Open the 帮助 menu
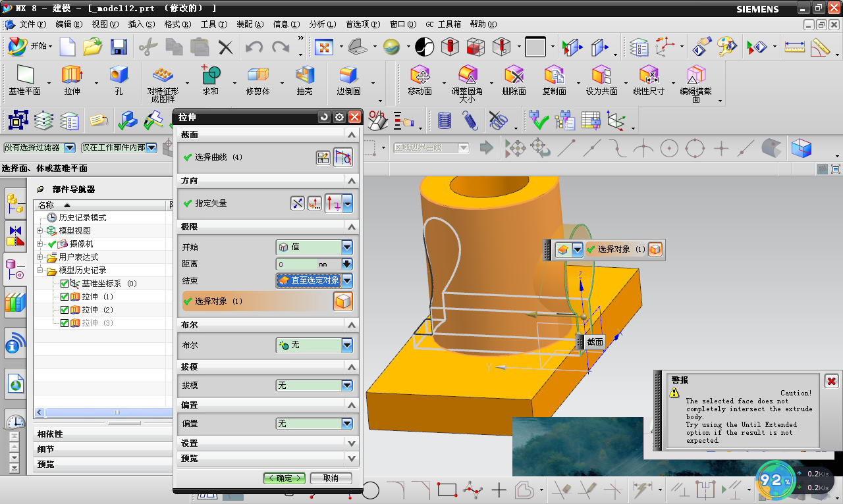 coord(483,24)
